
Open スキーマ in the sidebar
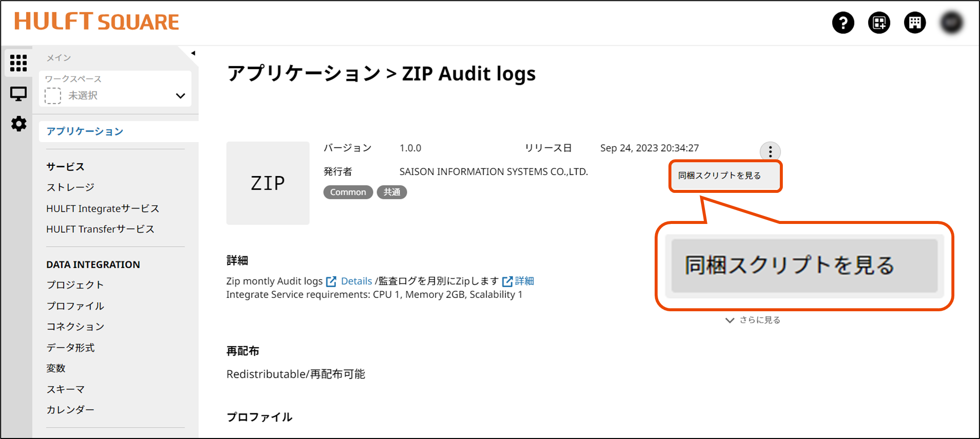(66, 389)
